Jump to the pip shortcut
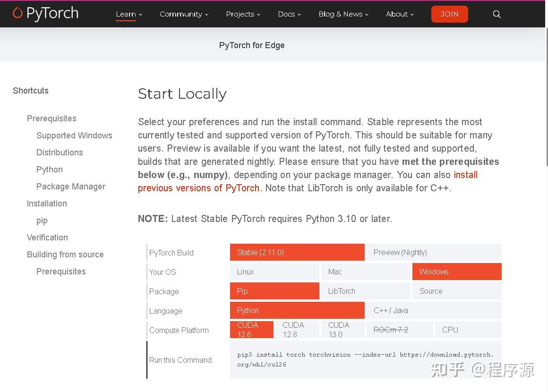 pos(42,221)
